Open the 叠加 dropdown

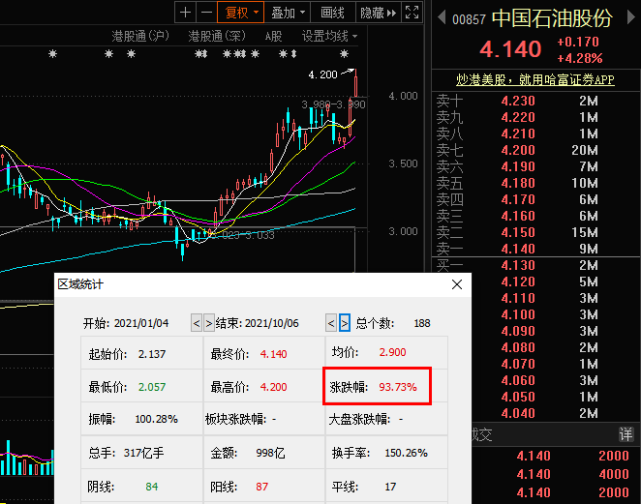tap(288, 12)
